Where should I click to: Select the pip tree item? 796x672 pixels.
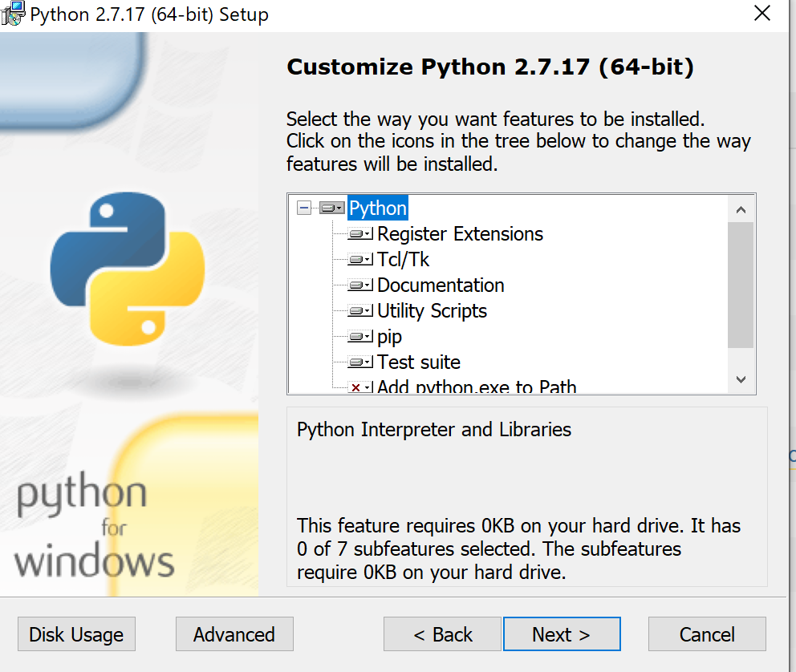(x=389, y=337)
